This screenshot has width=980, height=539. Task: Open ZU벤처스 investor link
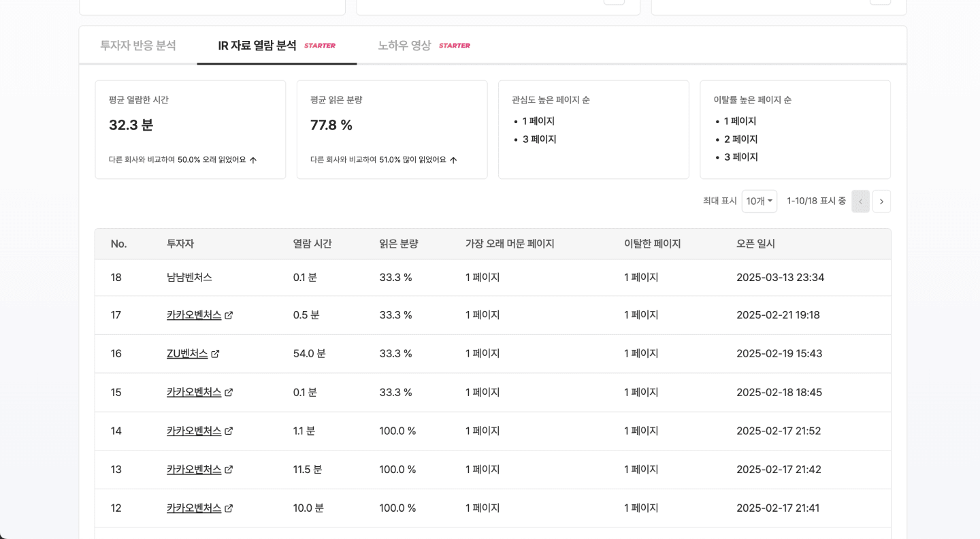tap(187, 354)
